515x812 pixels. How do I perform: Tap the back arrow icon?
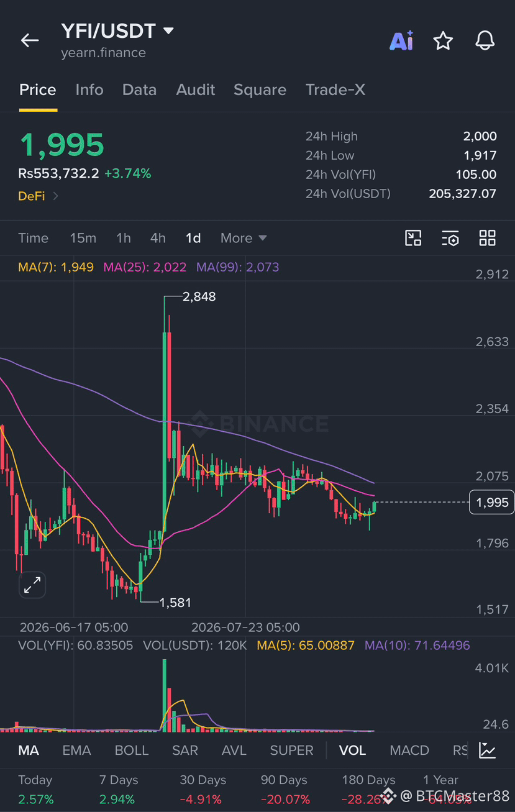point(30,41)
